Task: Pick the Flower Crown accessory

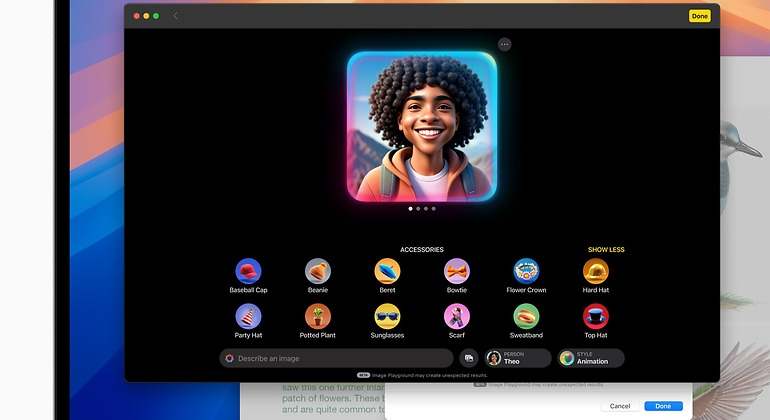Action: coord(526,271)
